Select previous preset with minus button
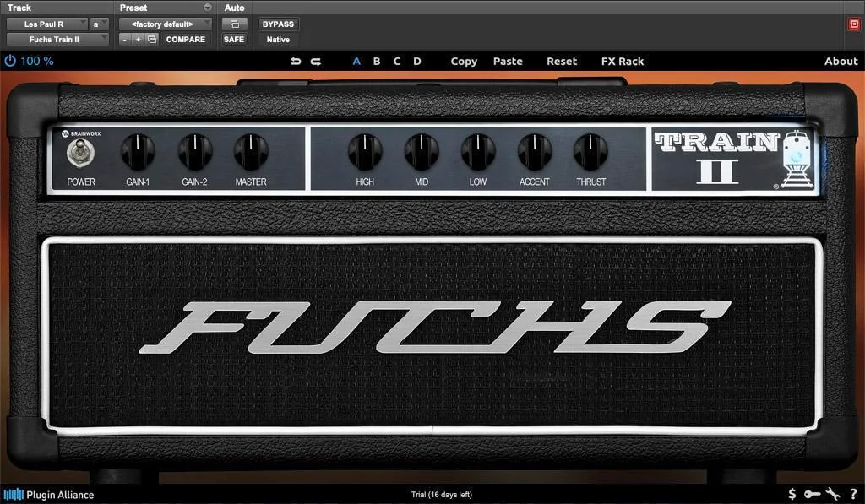Image resolution: width=865 pixels, height=504 pixels. coord(125,39)
